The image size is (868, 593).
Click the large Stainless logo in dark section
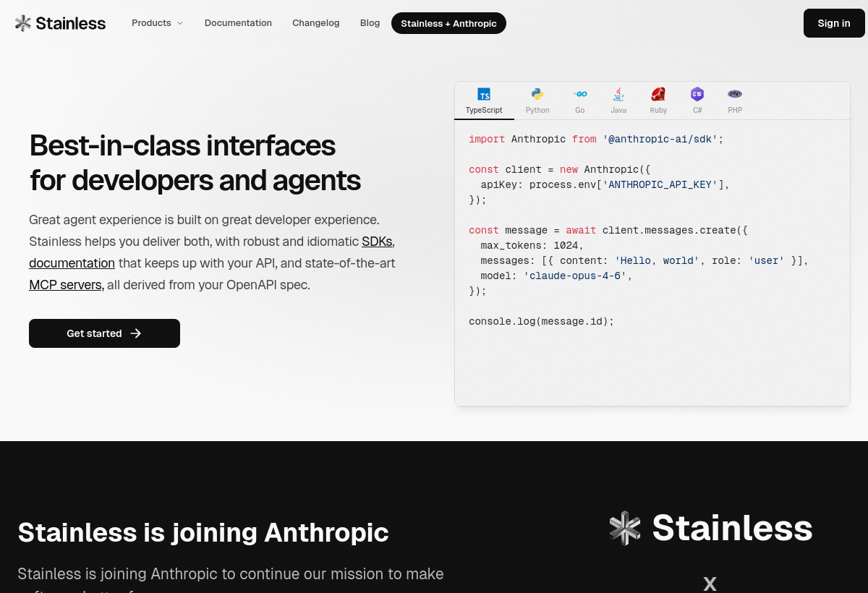point(710,528)
